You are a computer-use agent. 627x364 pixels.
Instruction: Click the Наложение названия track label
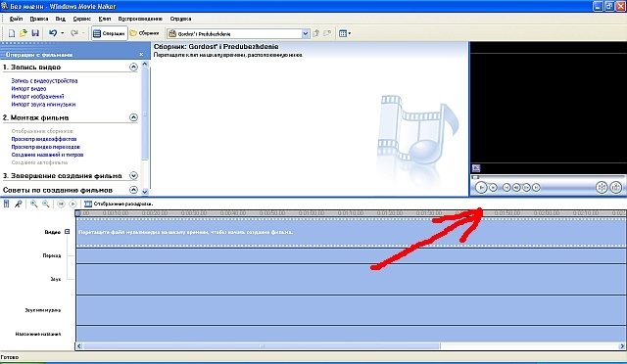click(x=38, y=334)
